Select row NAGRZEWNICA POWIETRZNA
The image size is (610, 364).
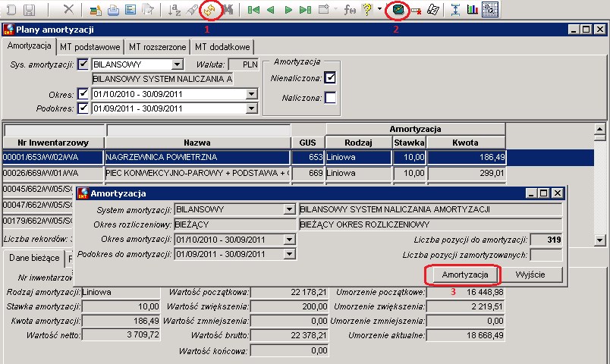pyautogui.click(x=298, y=158)
